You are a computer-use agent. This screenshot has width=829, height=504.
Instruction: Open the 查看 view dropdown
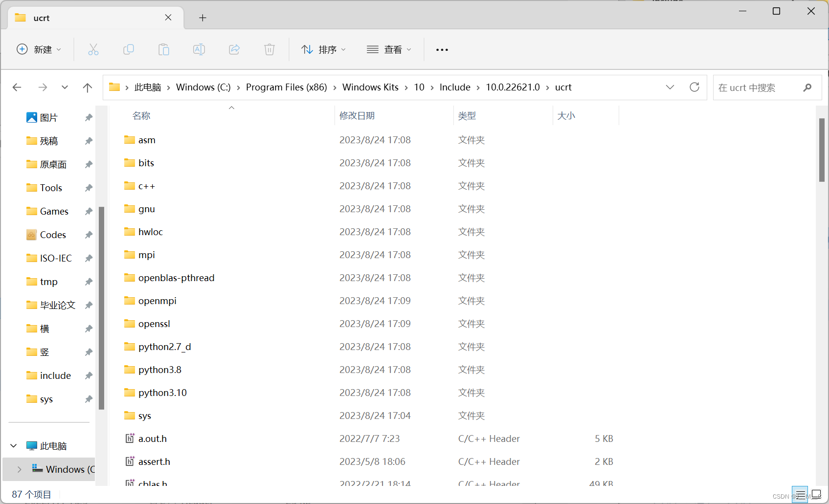(x=389, y=49)
